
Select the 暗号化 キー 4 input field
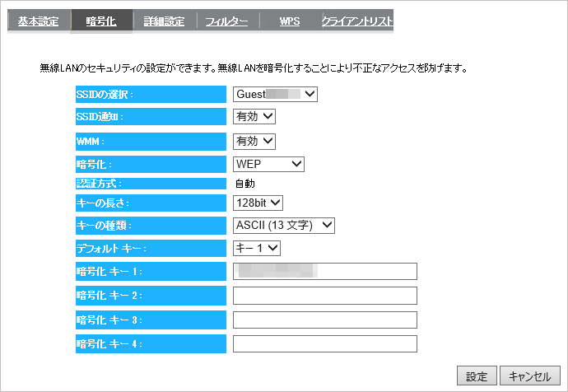325,343
